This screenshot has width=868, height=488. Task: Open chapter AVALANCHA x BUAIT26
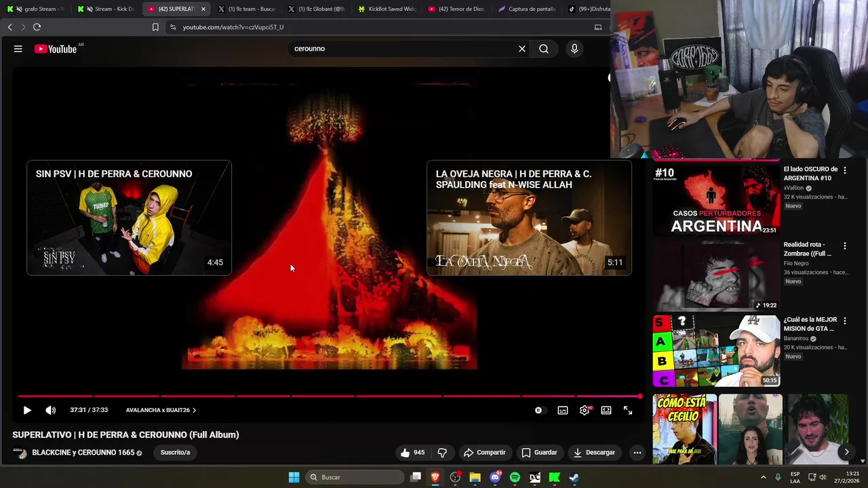(x=161, y=410)
